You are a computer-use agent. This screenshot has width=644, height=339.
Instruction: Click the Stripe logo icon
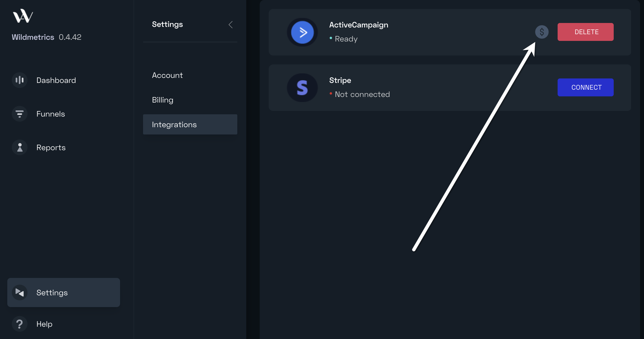click(302, 88)
